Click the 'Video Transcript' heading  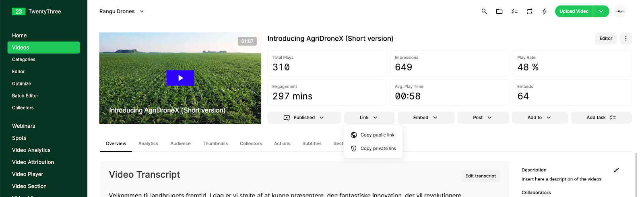[x=144, y=175]
